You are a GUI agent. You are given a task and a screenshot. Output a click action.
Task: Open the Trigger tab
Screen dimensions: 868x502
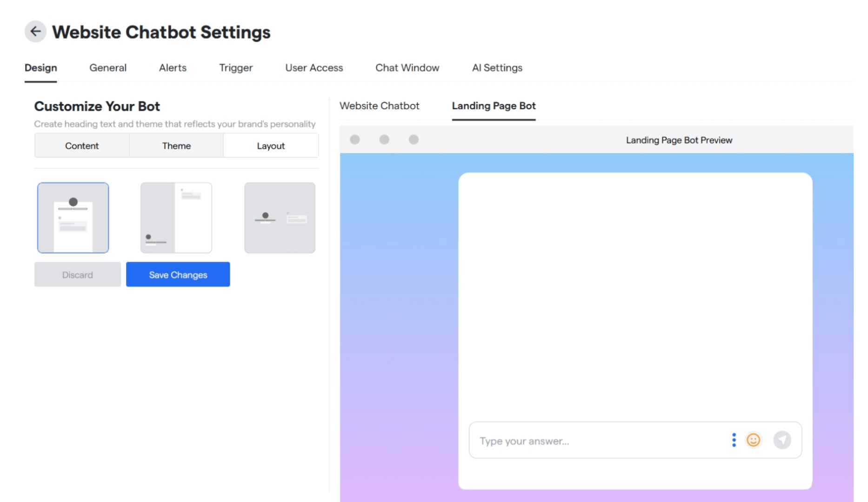coord(236,68)
